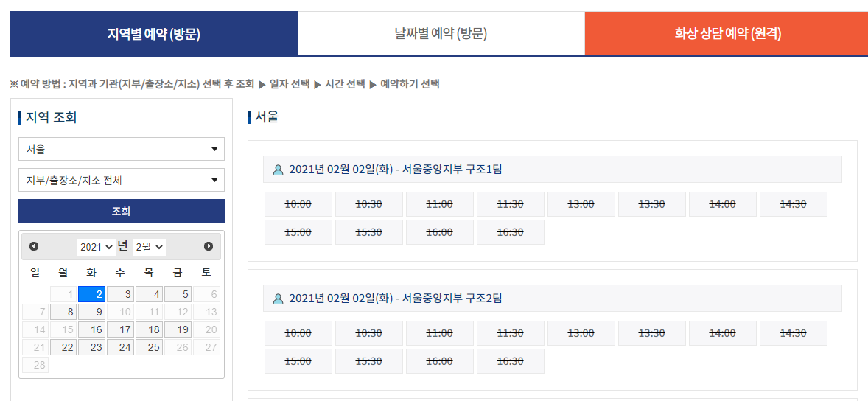Select calendar date 18
Image resolution: width=868 pixels, height=401 pixels.
point(150,329)
